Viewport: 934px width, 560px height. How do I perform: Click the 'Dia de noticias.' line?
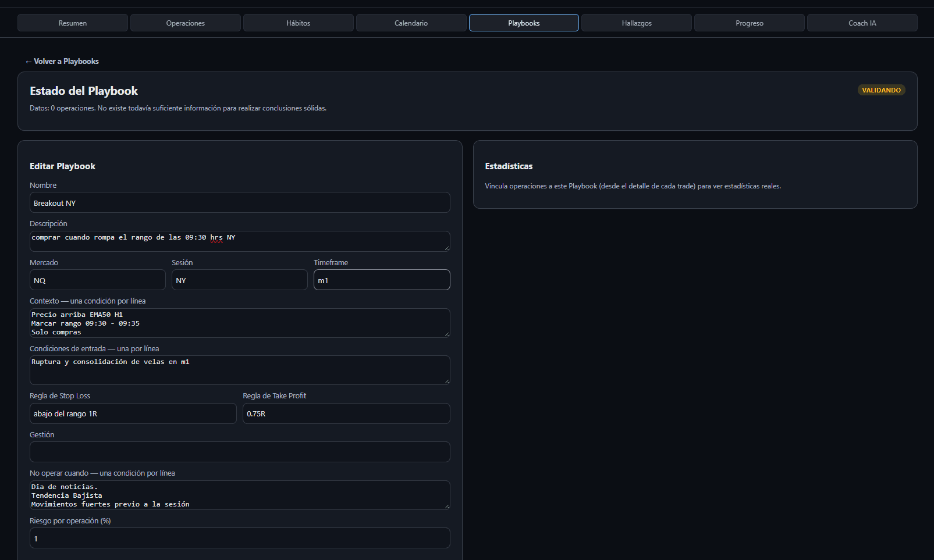pos(65,487)
